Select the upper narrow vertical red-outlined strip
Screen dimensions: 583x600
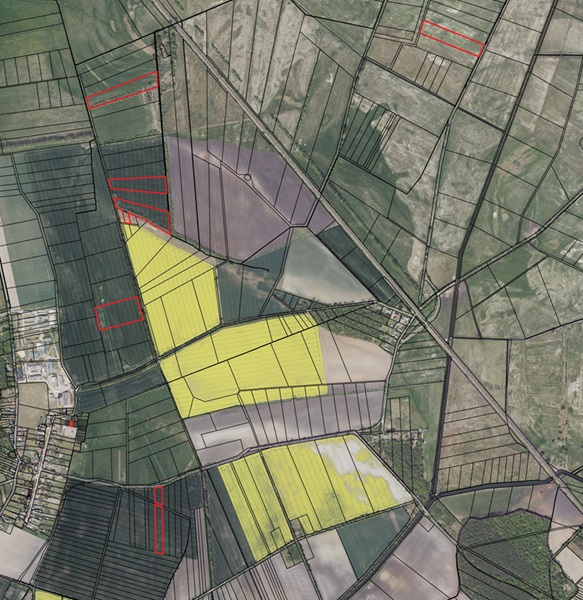(x=159, y=494)
